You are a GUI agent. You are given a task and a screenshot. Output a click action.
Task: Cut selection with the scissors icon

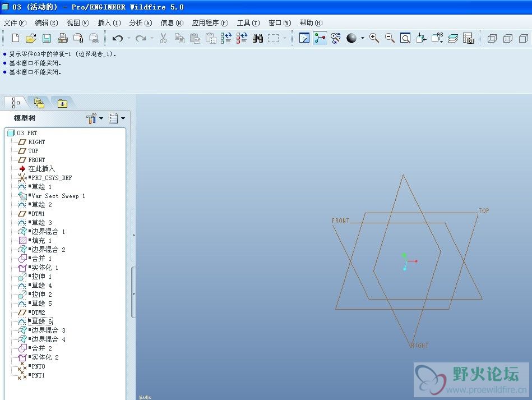(163, 38)
